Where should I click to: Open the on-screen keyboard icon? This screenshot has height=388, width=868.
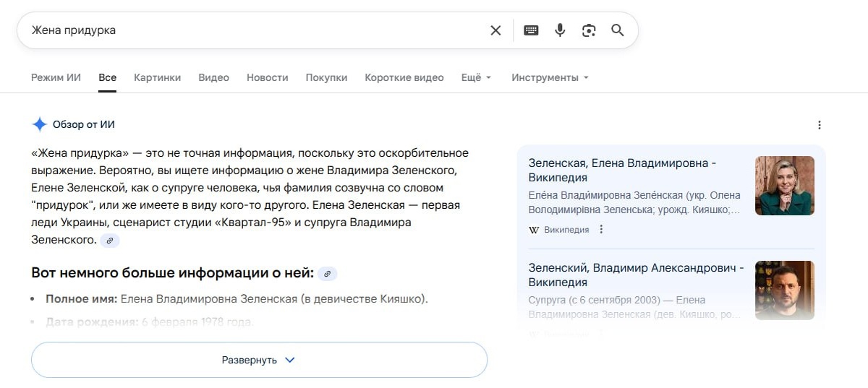pyautogui.click(x=531, y=30)
